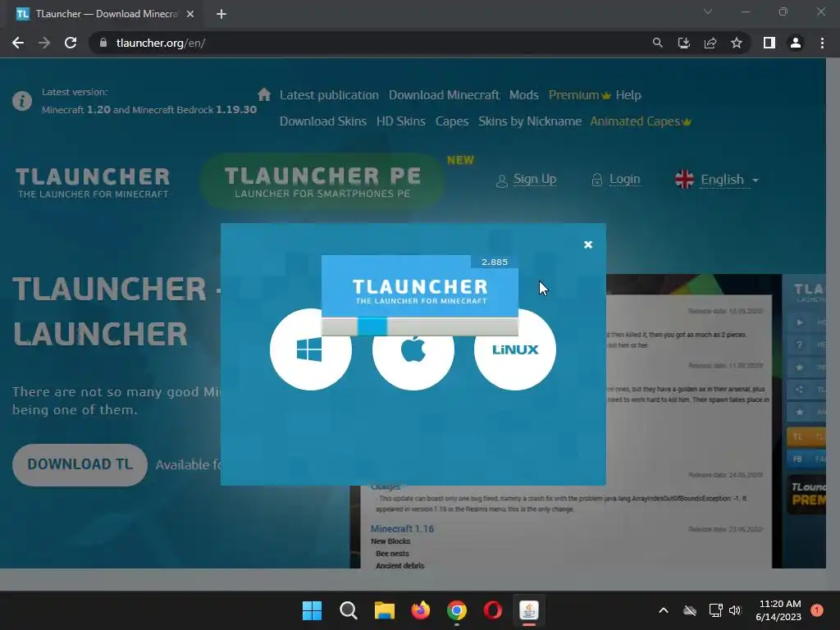The height and width of the screenshot is (630, 840).
Task: Click the padlock site info icon
Action: pyautogui.click(x=103, y=43)
